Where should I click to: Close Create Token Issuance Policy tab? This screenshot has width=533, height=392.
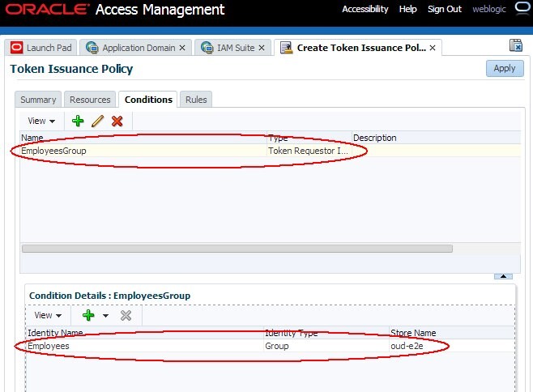point(433,48)
